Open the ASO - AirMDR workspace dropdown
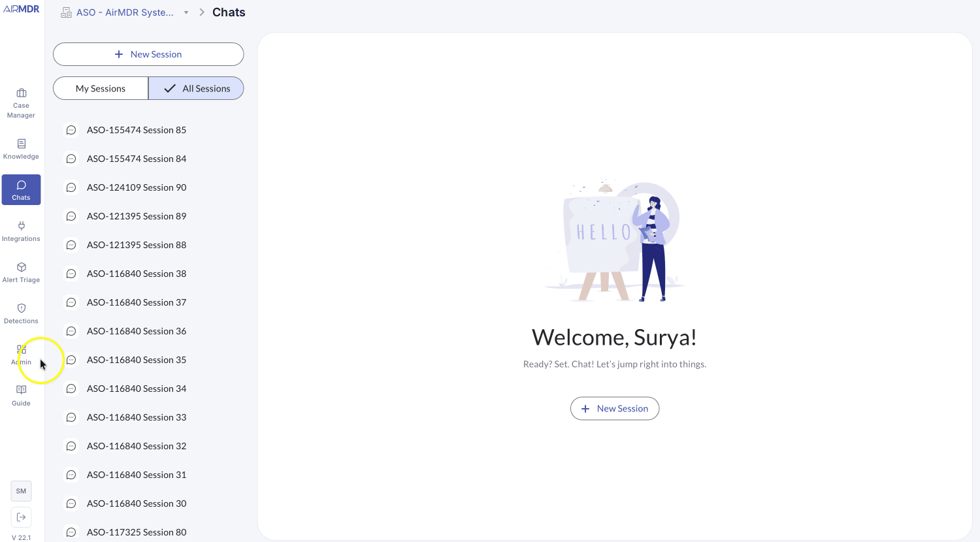This screenshot has width=980, height=542. tap(124, 12)
